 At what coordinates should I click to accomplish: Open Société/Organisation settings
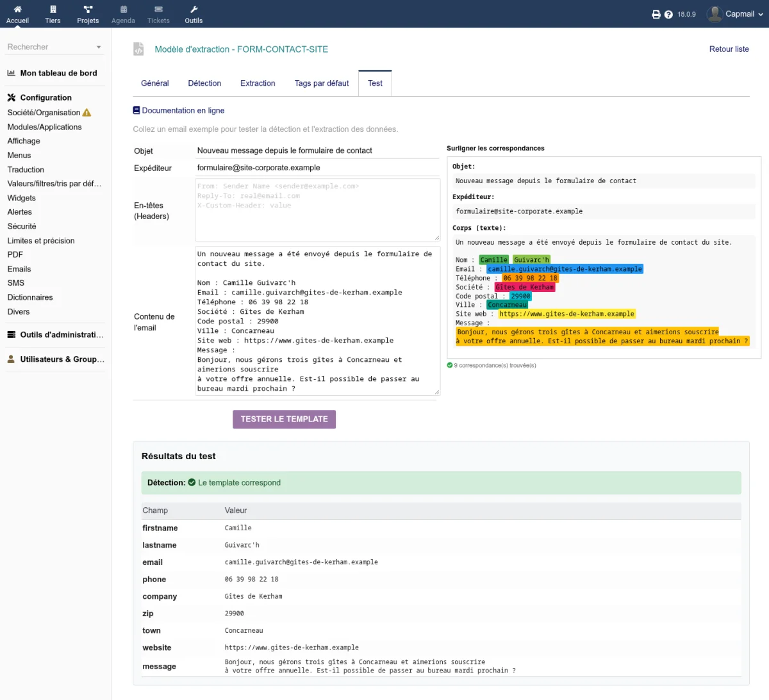point(44,113)
